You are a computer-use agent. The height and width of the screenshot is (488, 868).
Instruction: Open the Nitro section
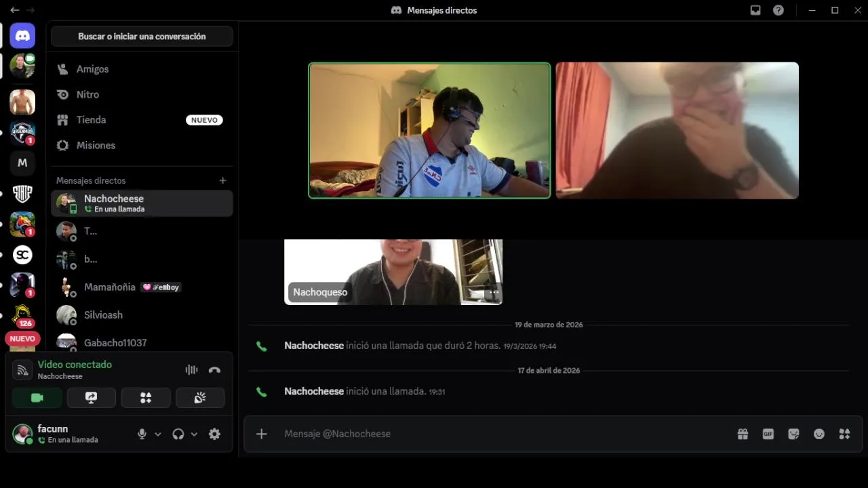(142, 94)
